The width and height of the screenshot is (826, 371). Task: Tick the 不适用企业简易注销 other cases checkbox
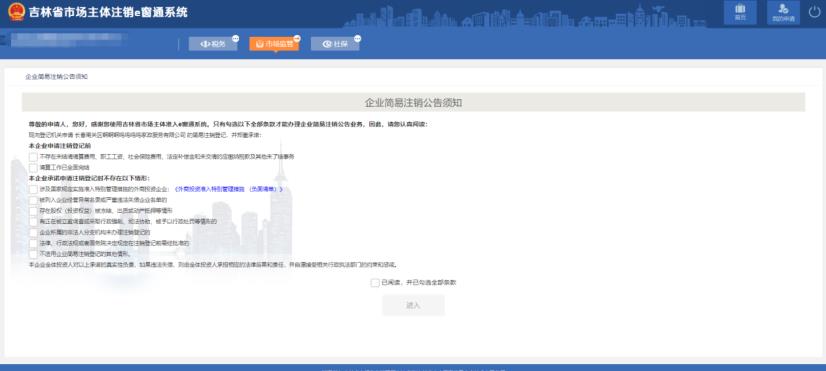[33, 254]
